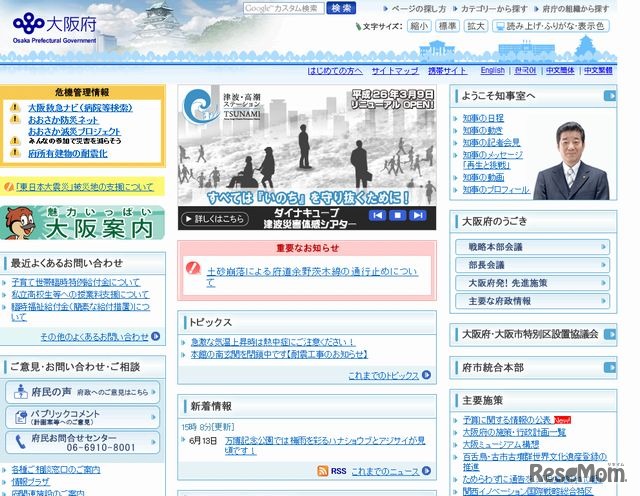The height and width of the screenshot is (496, 640).
Task: Click 府民の声 opinion button
Action: point(82,392)
